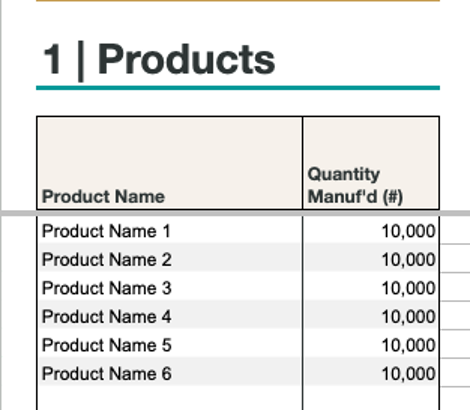Select the Quantity Manuf'd (#) header cell

click(371, 163)
